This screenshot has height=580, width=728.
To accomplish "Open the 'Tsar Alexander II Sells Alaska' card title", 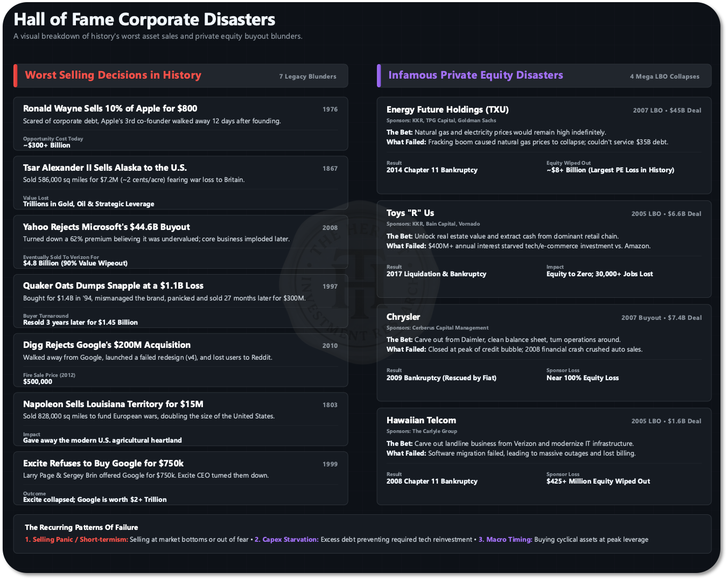I will [105, 167].
